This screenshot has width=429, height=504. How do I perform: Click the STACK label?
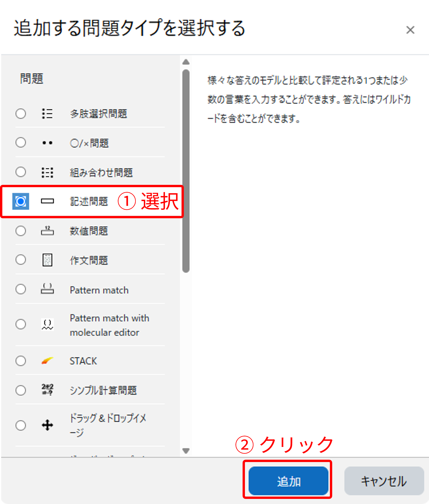coord(83,361)
